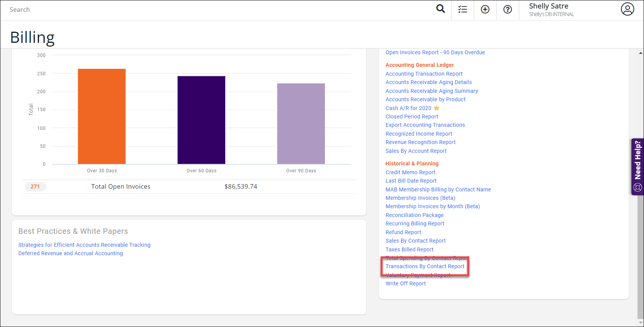Open the Write Off Report link
The width and height of the screenshot is (644, 327).
(405, 283)
